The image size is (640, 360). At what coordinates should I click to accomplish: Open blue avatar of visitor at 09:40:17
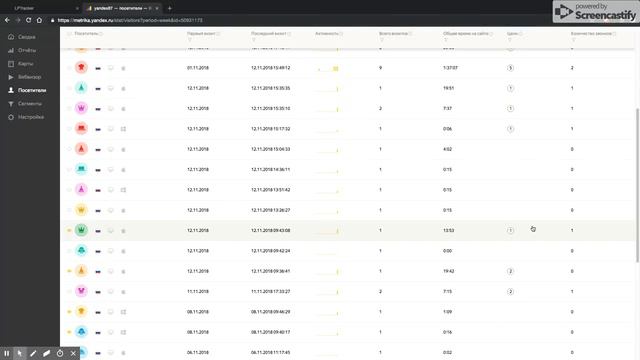[x=81, y=332]
